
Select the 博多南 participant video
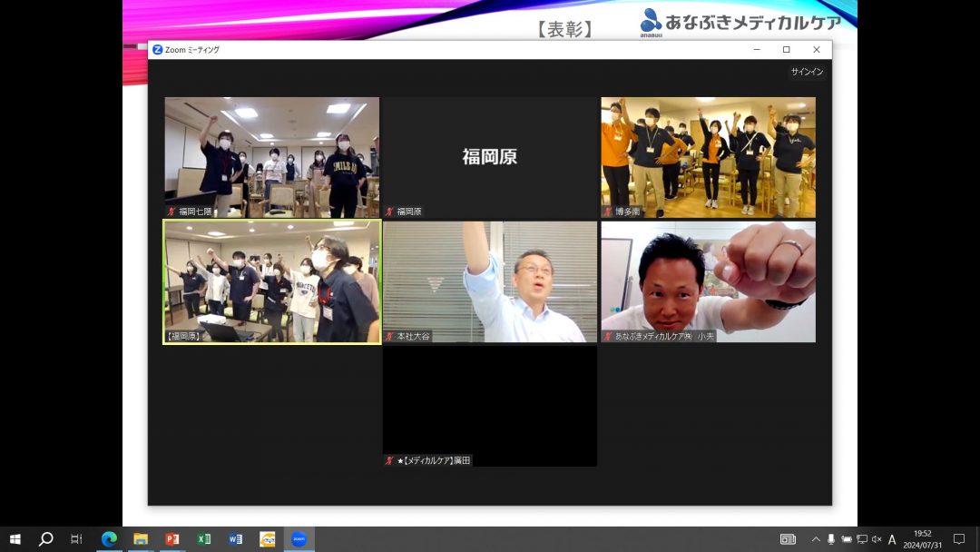708,156
